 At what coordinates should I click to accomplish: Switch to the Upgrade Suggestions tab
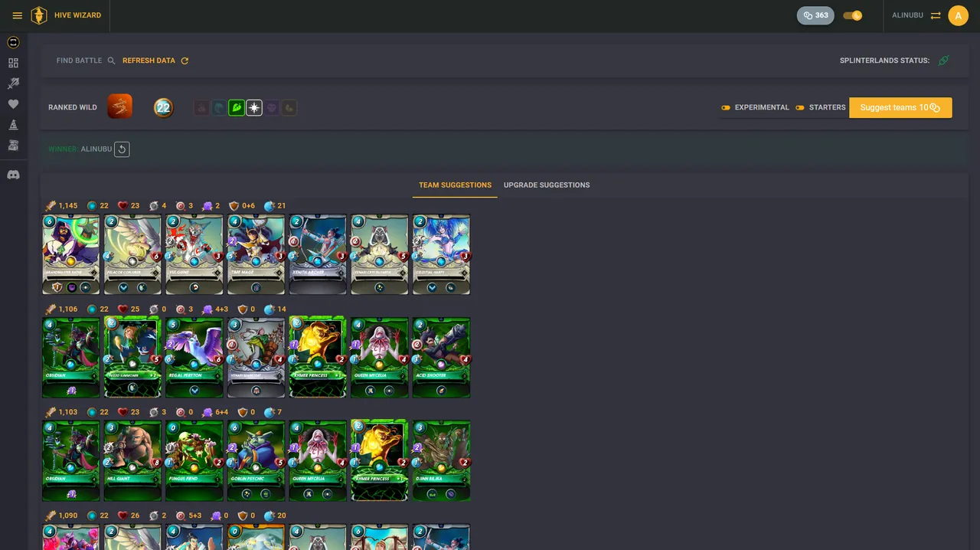[547, 185]
